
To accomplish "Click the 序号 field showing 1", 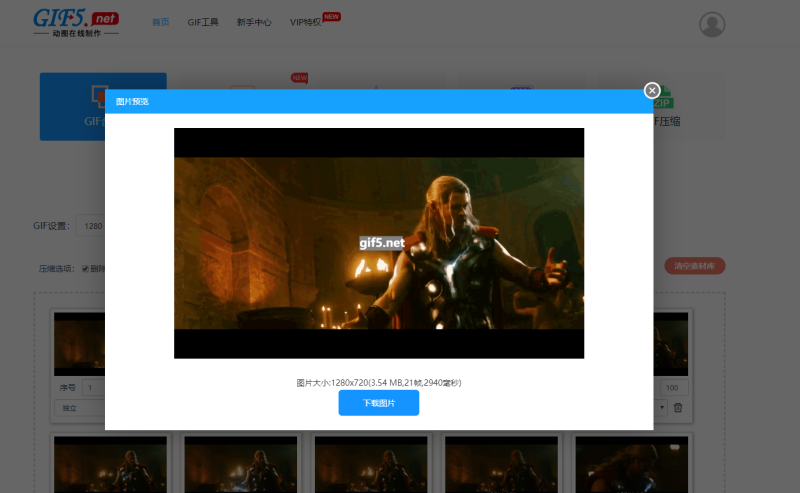I will 94,388.
